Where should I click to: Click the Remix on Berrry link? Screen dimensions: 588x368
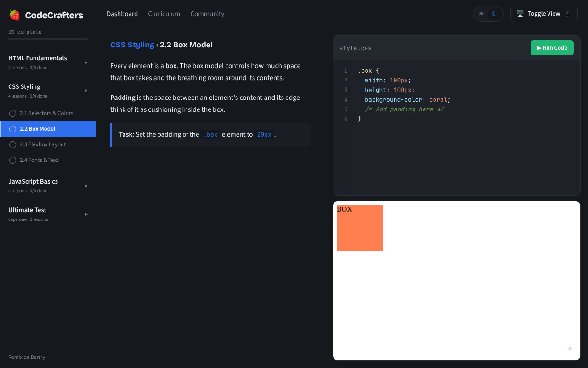pyautogui.click(x=27, y=357)
